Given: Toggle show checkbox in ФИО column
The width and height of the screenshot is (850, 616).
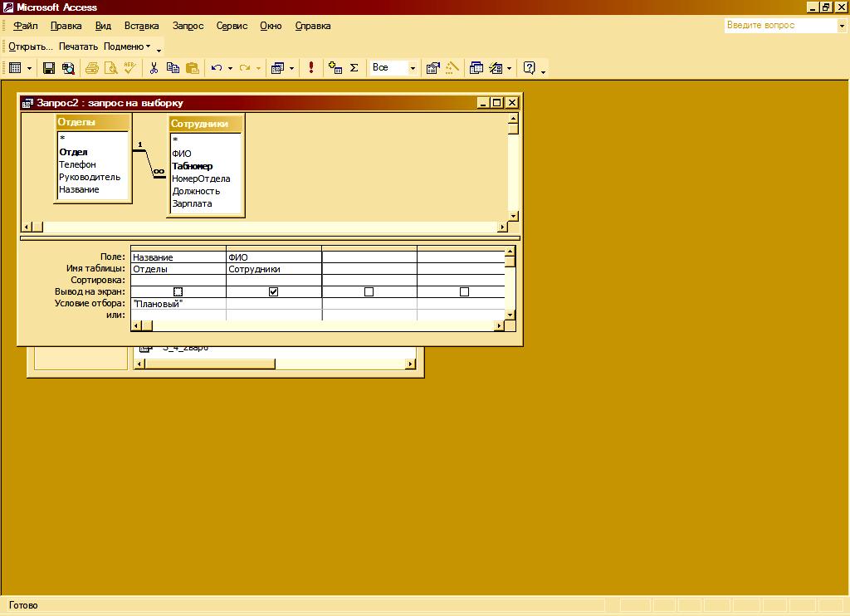Looking at the screenshot, I should coord(273,291).
